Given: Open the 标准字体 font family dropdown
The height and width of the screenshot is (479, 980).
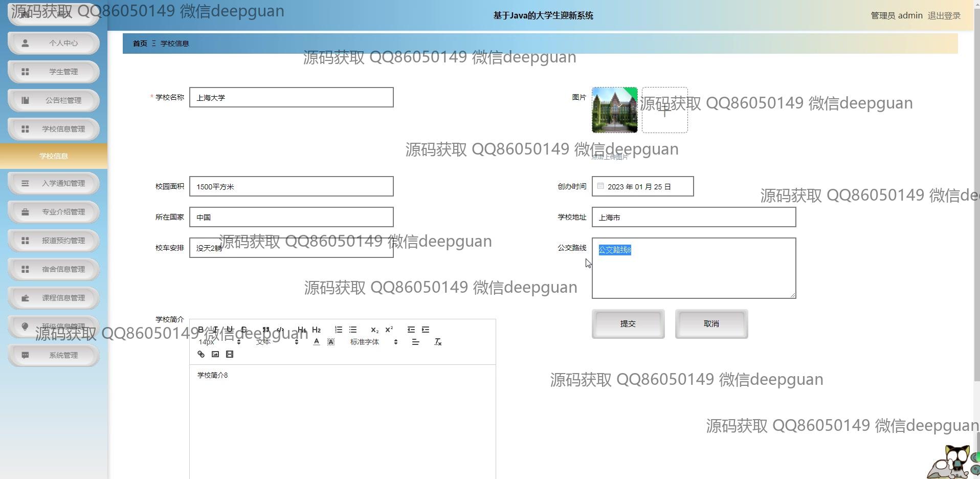Looking at the screenshot, I should (373, 342).
